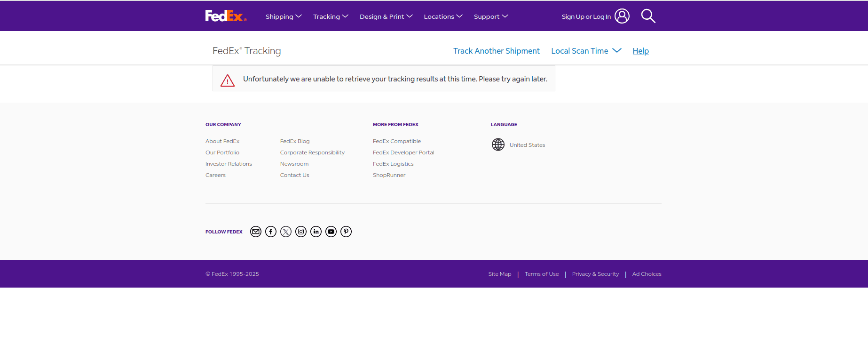This screenshot has width=868, height=345.
Task: Open FedEx Compatible link
Action: coord(397,141)
